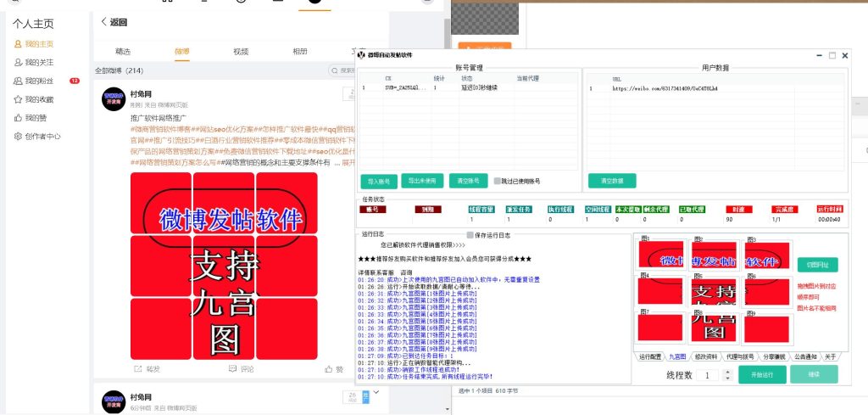Select nine-grid thumbnail 图5

click(714, 291)
